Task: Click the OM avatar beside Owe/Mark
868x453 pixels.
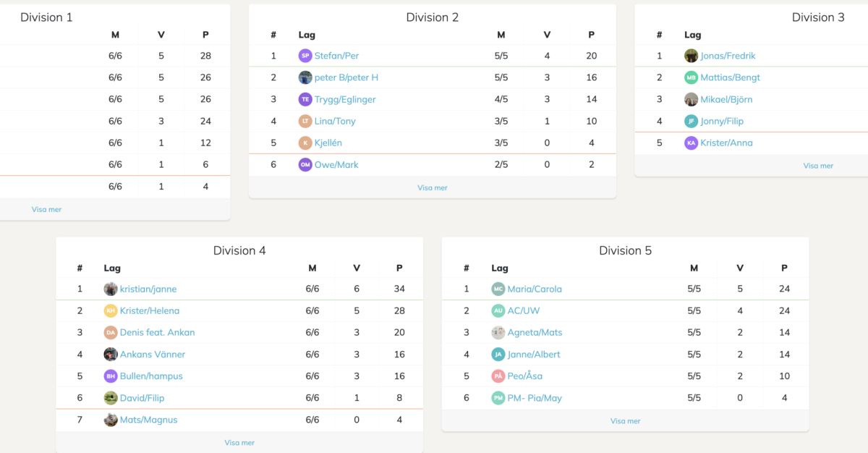Action: pos(305,164)
